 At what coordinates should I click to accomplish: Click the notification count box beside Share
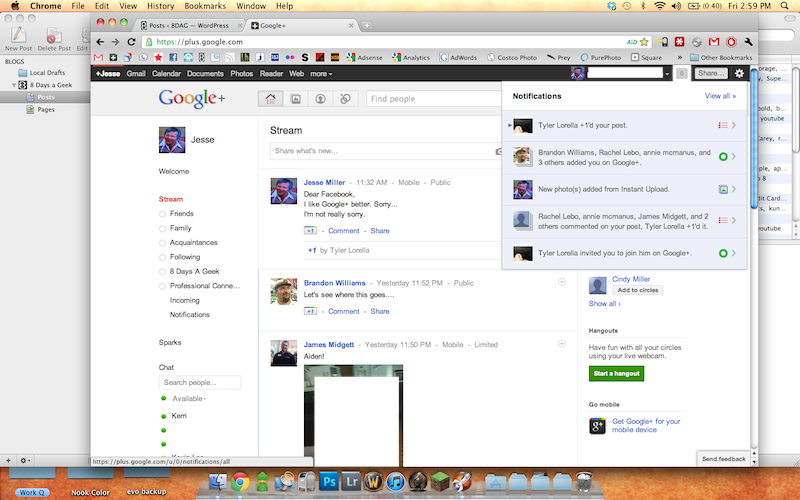[681, 73]
